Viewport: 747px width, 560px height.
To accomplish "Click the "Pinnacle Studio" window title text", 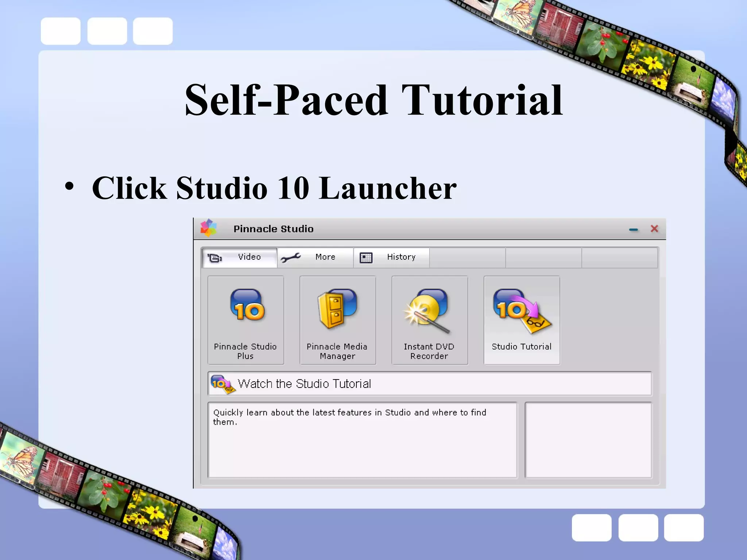I will tap(273, 229).
